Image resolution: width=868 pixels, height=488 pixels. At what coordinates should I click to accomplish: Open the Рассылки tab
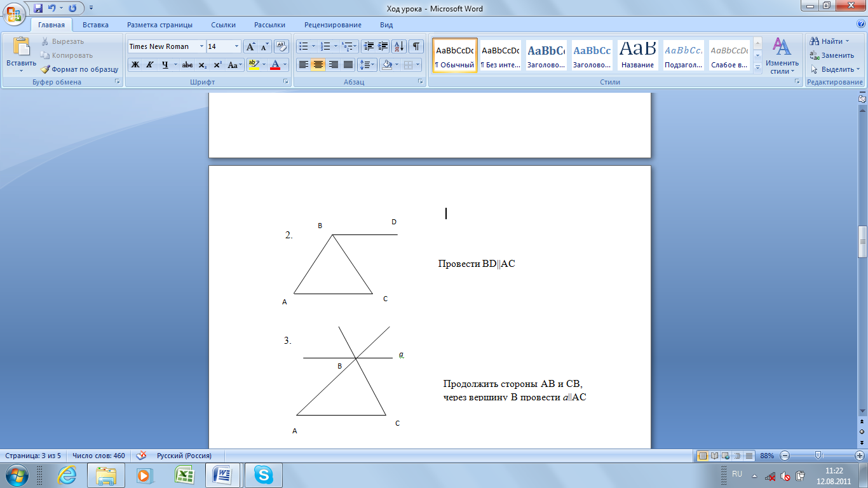click(269, 25)
